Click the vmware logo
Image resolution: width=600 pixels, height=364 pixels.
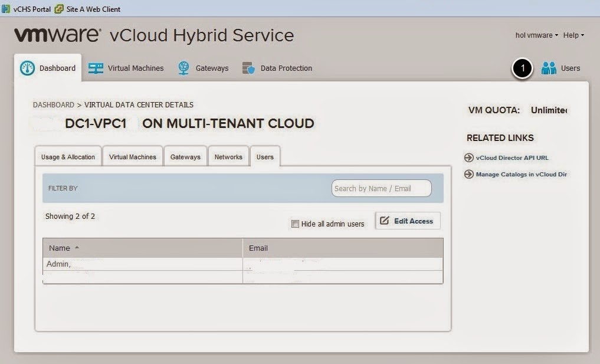point(57,35)
